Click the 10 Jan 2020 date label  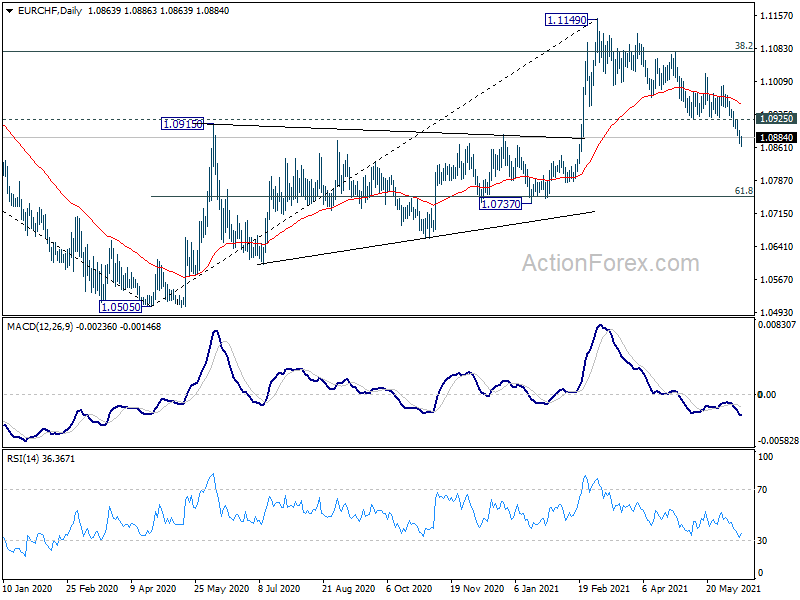coord(28,589)
